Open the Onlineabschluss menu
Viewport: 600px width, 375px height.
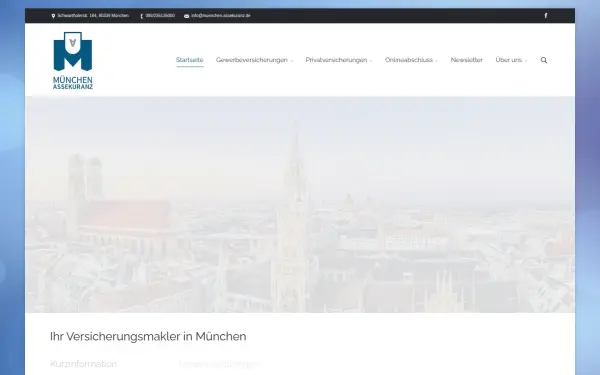point(409,60)
